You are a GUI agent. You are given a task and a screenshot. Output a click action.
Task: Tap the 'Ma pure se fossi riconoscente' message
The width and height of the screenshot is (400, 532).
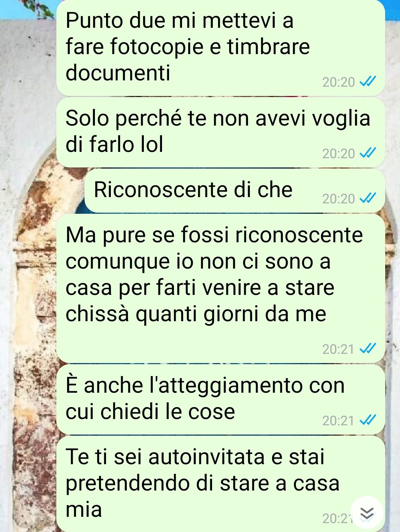tap(221, 288)
